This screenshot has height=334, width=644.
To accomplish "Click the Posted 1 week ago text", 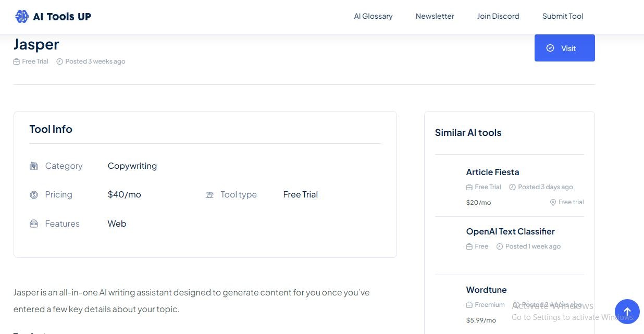I will tap(533, 246).
